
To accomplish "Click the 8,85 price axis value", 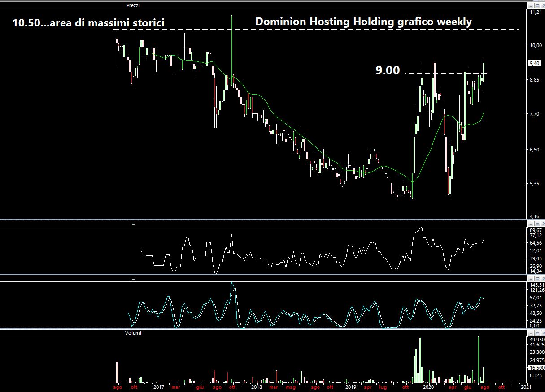I will [535, 80].
